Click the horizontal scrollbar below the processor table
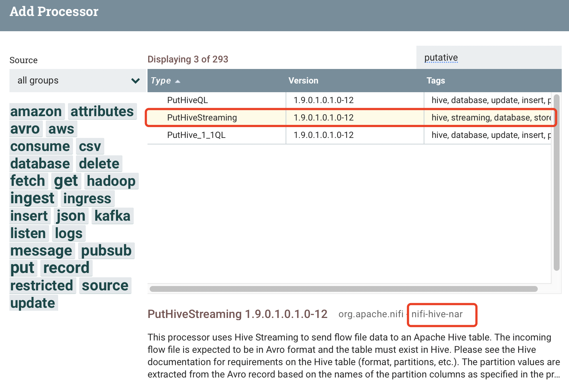This screenshot has height=392, width=569. [343, 289]
